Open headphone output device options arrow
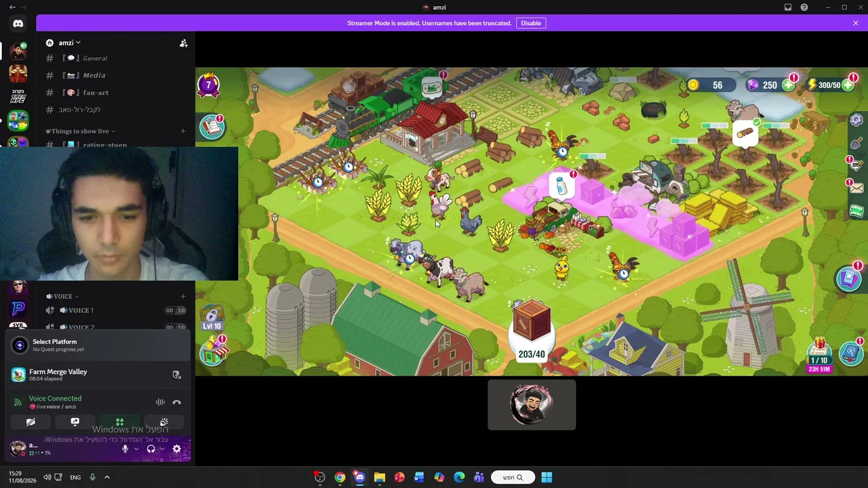 tap(162, 449)
